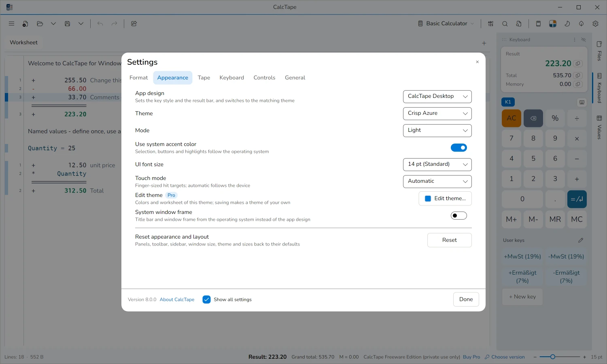Image resolution: width=607 pixels, height=364 pixels.
Task: Click the Buy Pro link
Action: (x=471, y=357)
